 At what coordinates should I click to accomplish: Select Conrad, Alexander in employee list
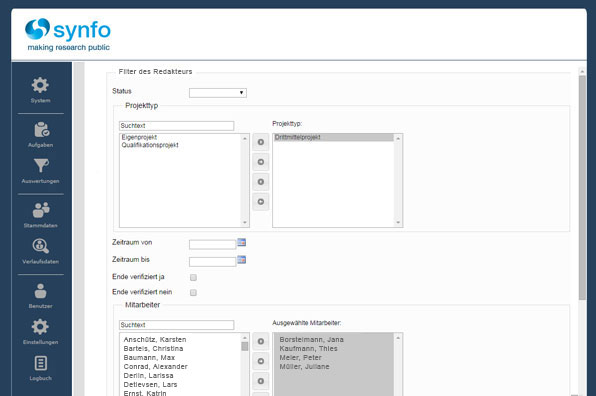[155, 367]
